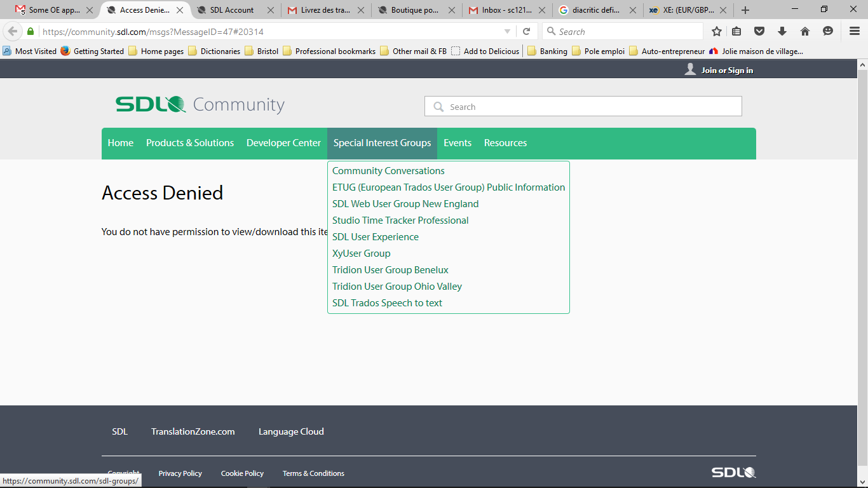This screenshot has height=488, width=868.
Task: Bookmark this page with the star icon
Action: click(x=717, y=32)
